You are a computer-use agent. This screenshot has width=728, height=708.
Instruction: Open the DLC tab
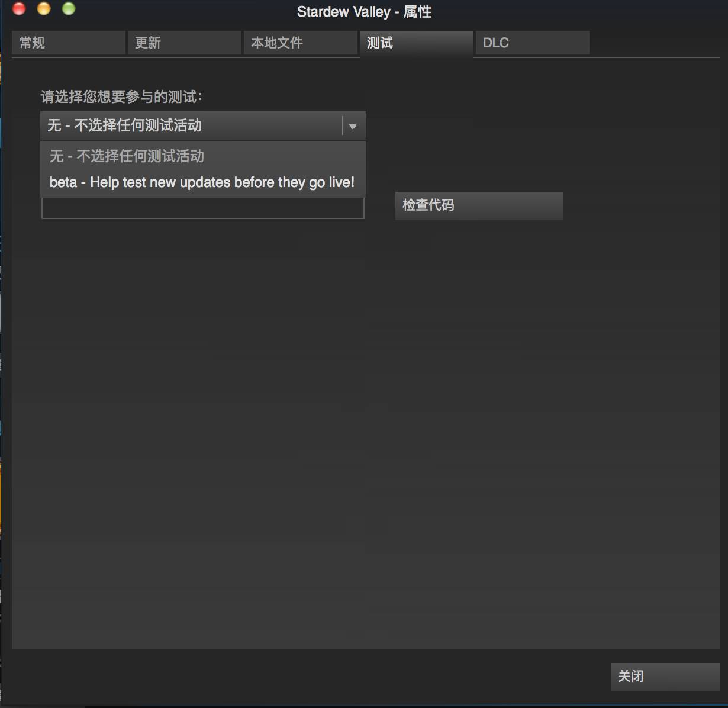531,43
